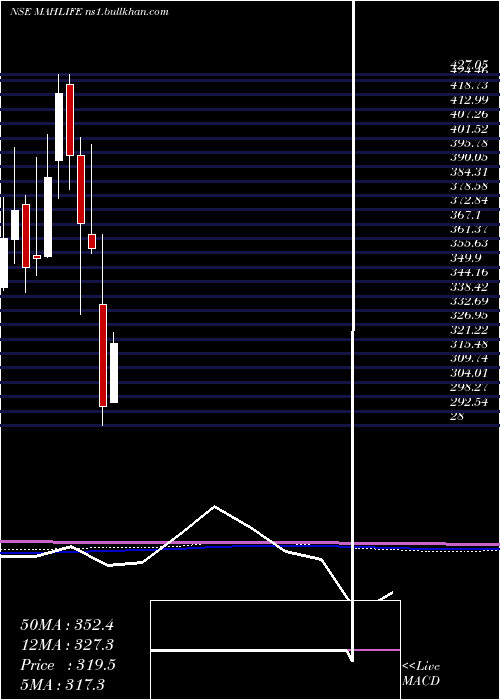Click the 315.48 price axis label

pyautogui.click(x=469, y=344)
